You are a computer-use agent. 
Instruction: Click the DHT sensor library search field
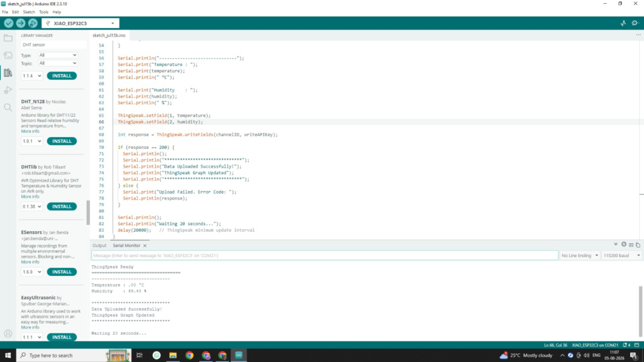coord(53,45)
